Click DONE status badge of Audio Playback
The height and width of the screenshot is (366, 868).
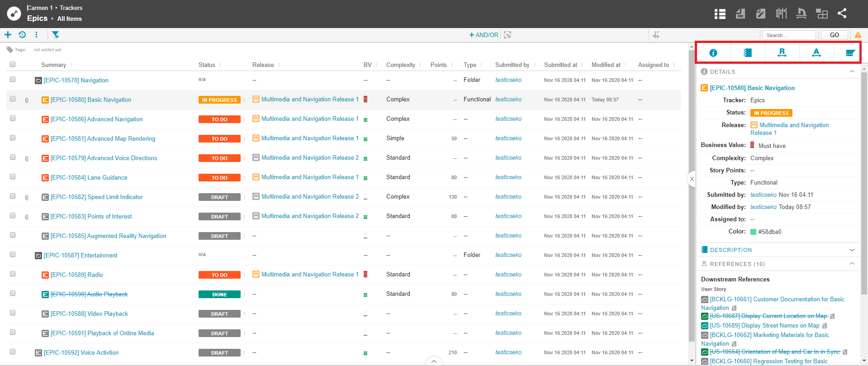tap(219, 295)
